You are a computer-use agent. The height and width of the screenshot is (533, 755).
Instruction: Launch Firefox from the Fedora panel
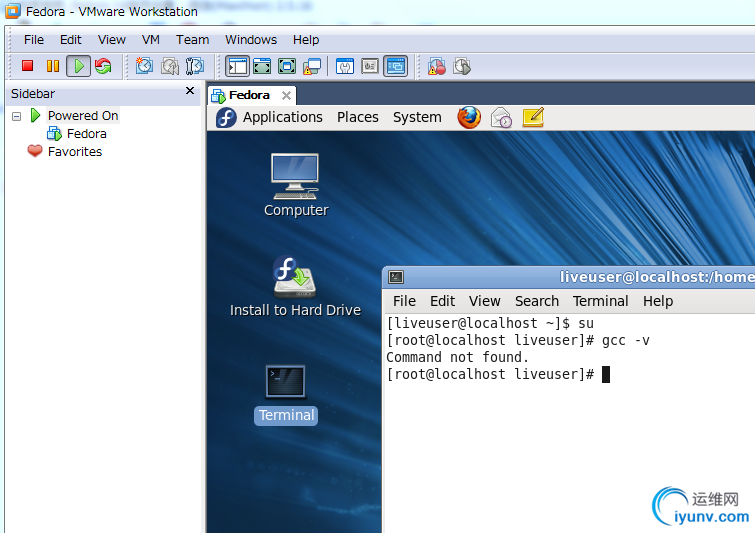pos(469,117)
